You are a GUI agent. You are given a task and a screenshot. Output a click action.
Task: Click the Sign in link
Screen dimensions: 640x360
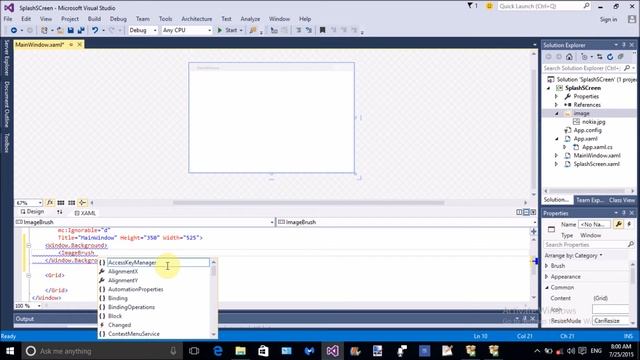608,19
